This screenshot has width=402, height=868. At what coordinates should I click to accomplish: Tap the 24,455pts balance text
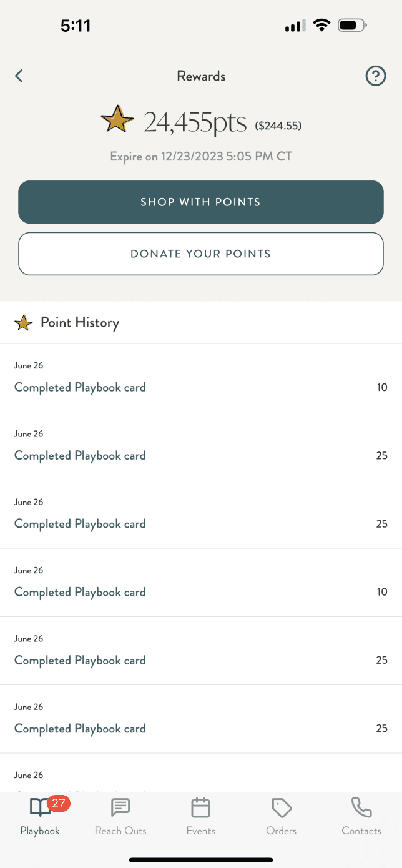click(x=195, y=123)
